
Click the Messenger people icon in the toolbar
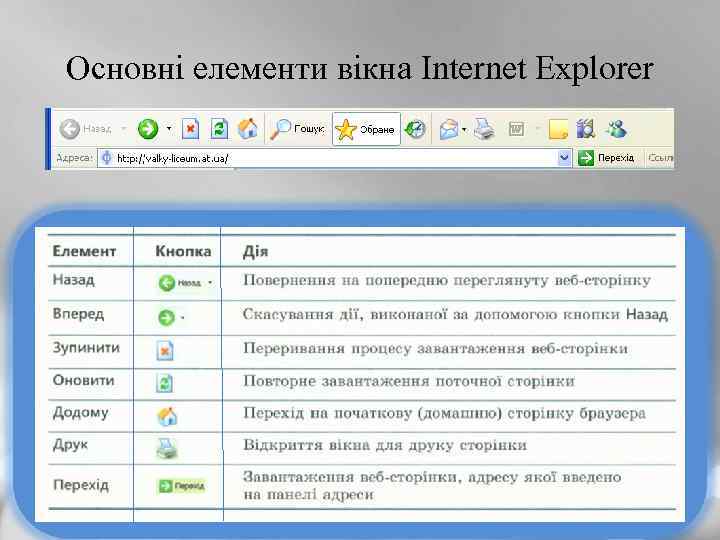[616, 129]
